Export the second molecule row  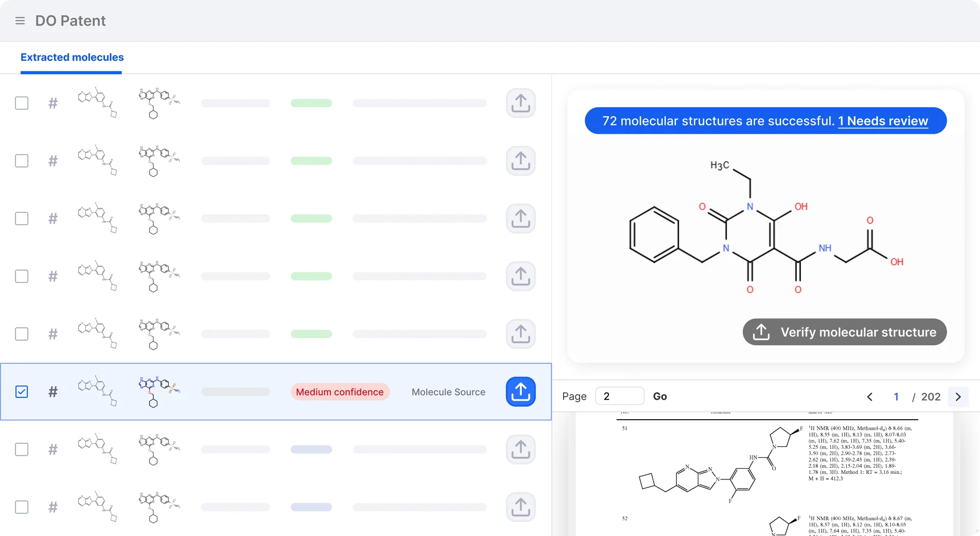pos(521,161)
